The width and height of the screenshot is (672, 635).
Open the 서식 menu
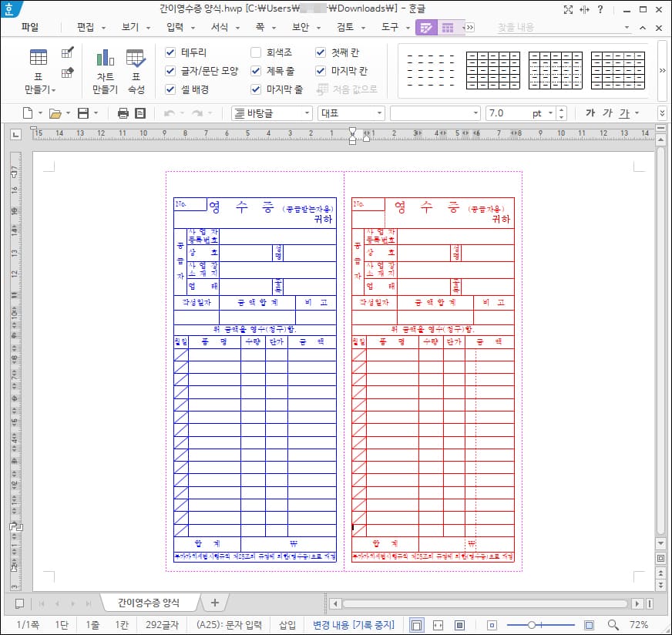tap(220, 28)
